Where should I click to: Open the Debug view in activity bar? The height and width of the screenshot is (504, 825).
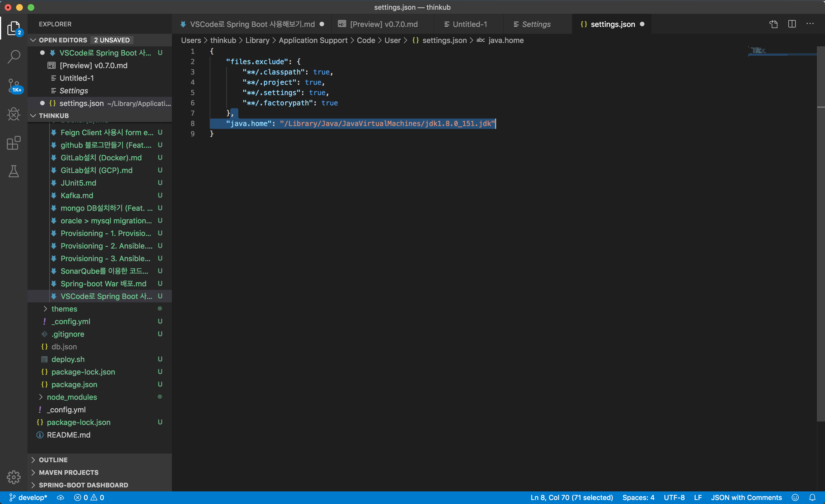(x=14, y=114)
